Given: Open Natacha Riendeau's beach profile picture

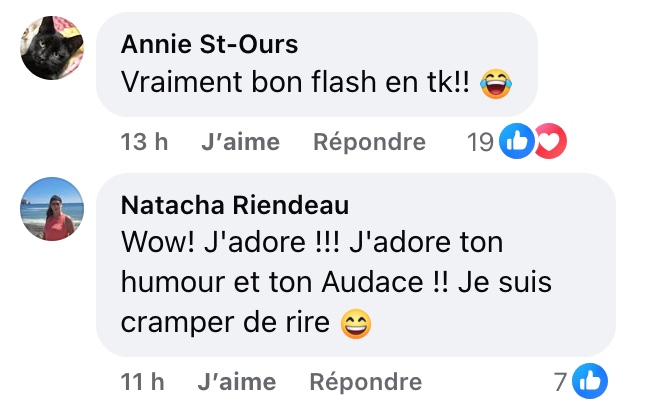Looking at the screenshot, I should 52,209.
